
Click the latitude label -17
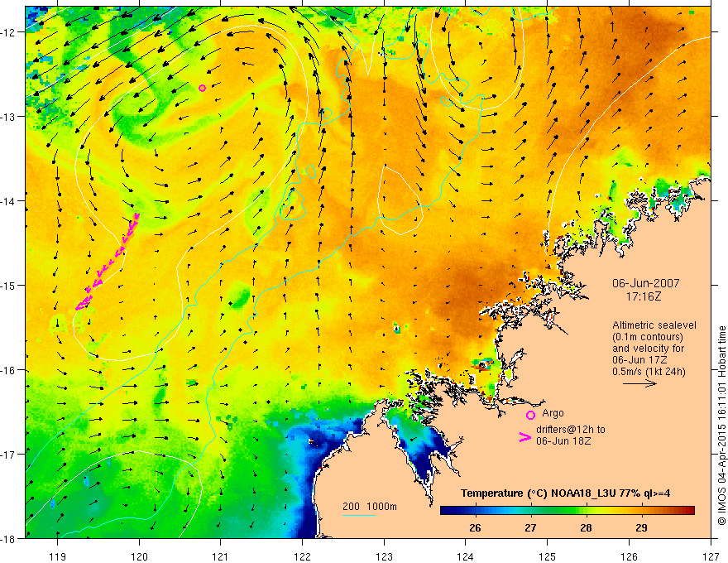(8, 454)
